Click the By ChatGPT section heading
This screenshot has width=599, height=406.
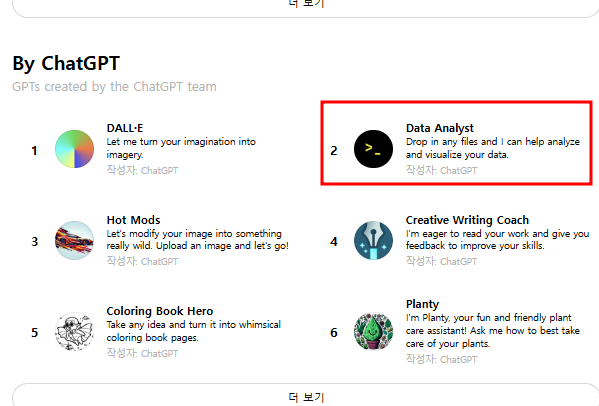[x=66, y=63]
